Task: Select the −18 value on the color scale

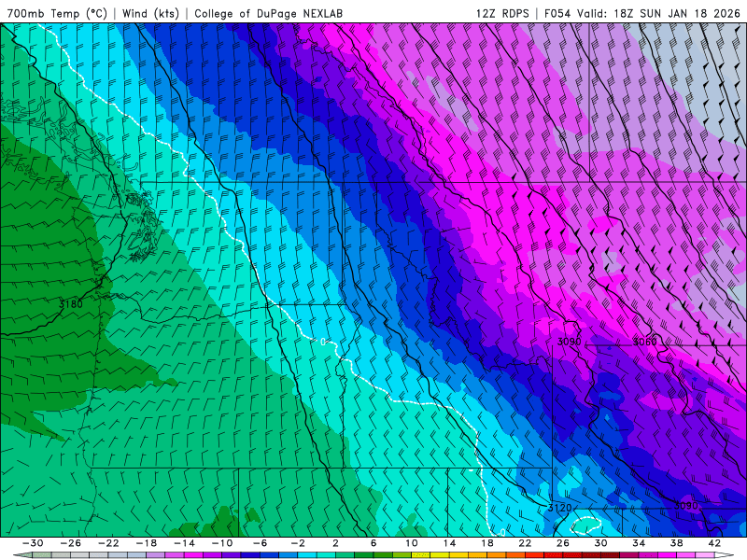Action: coord(147,543)
